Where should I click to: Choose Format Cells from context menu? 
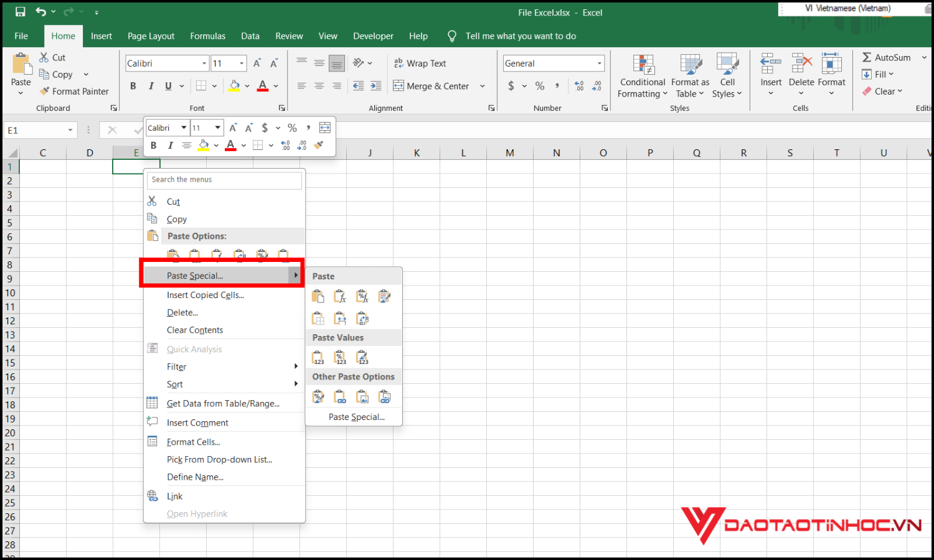193,442
